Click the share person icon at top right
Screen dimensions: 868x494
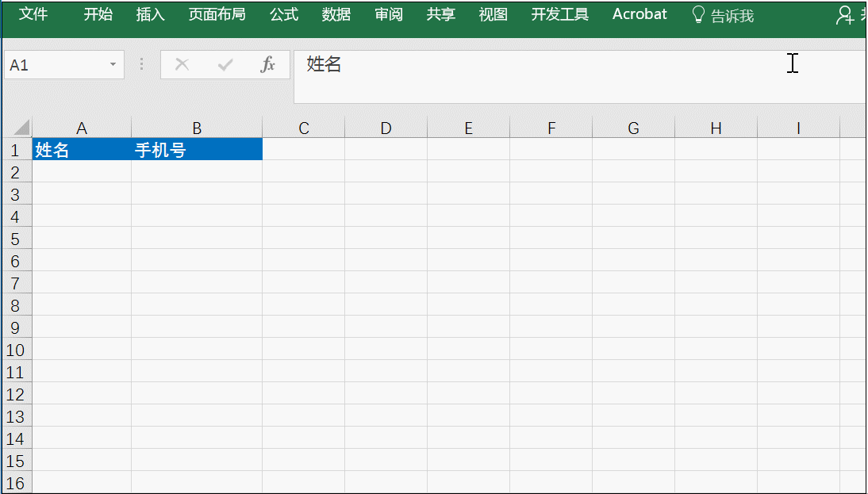point(845,15)
